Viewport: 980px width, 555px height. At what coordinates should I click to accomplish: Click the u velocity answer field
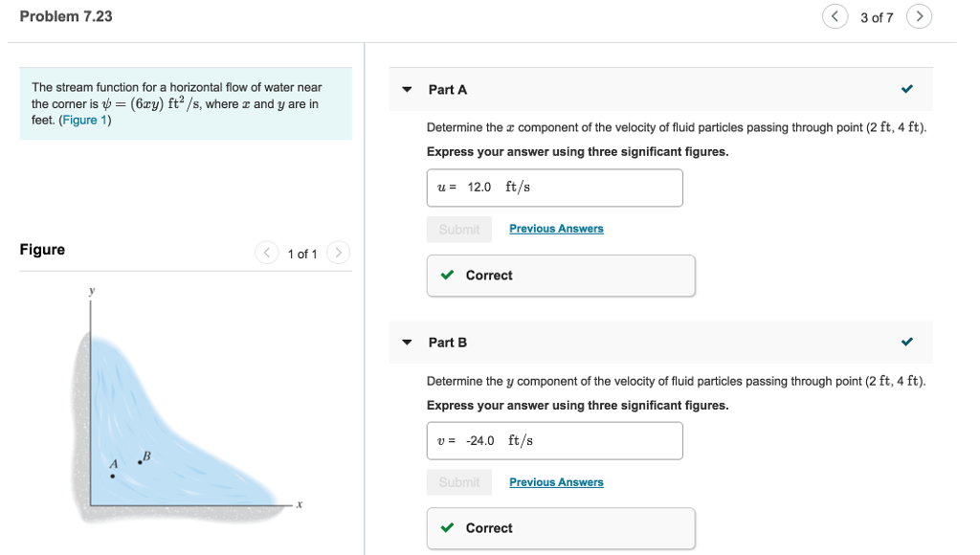tap(554, 188)
